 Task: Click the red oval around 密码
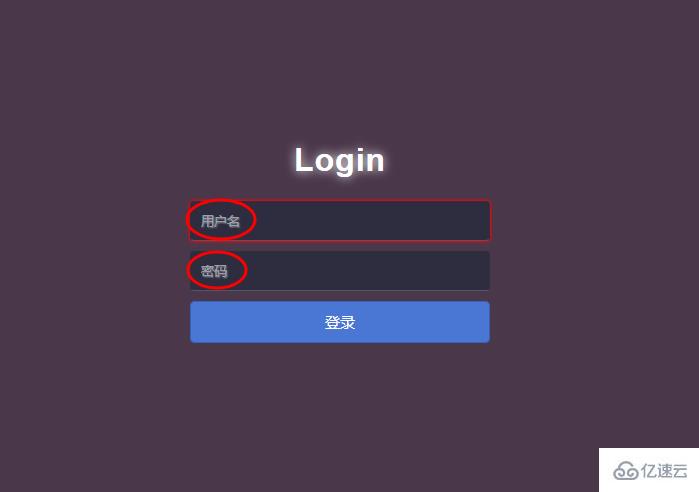pos(217,270)
